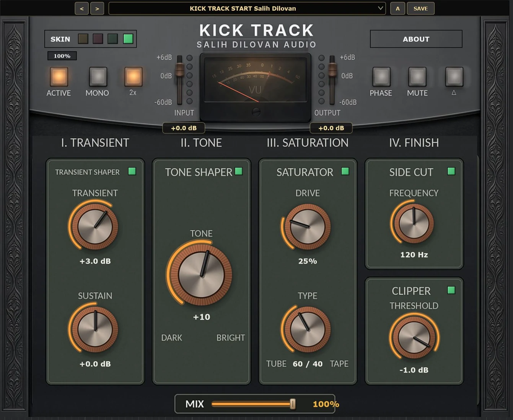
Task: Disable the Side Cut module LED
Action: 451,171
